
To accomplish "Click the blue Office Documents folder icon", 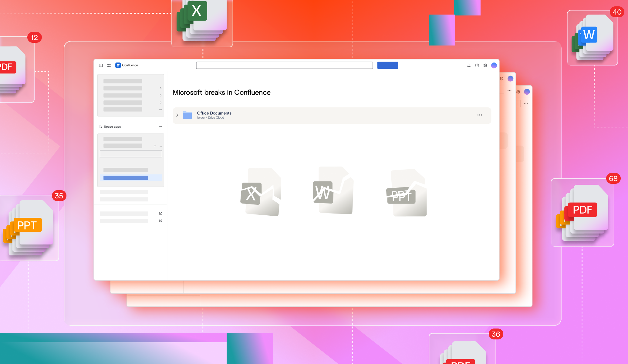I will click(187, 115).
